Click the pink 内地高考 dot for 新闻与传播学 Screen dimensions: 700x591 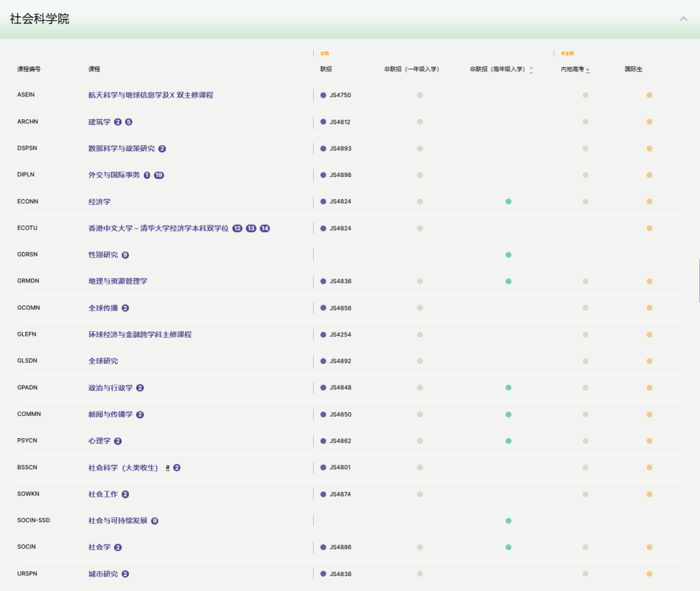tap(586, 414)
